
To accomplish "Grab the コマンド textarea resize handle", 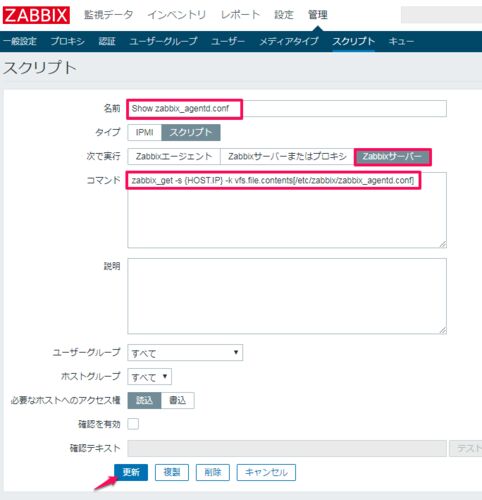I will [x=443, y=244].
